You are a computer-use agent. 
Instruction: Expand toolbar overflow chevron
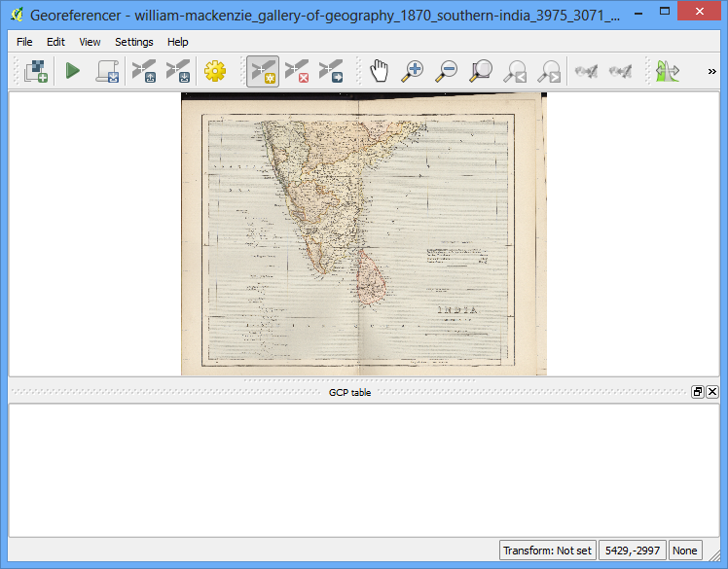pyautogui.click(x=711, y=71)
